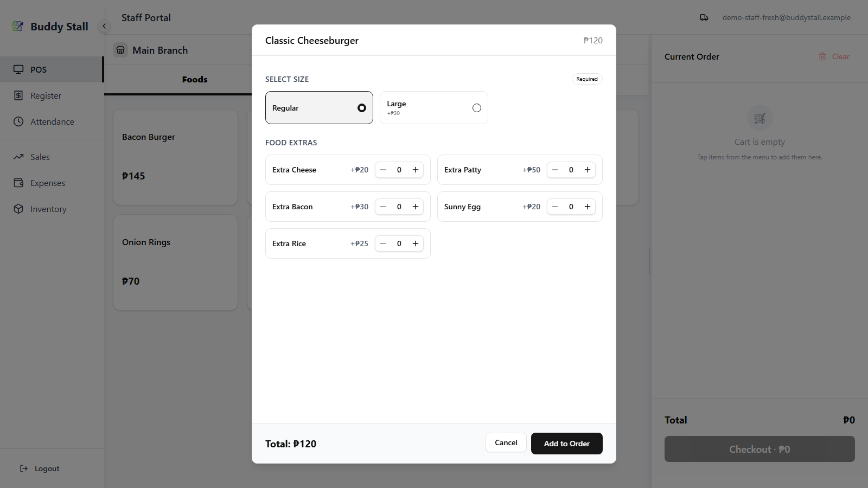Click the Sales trend icon

tap(18, 157)
